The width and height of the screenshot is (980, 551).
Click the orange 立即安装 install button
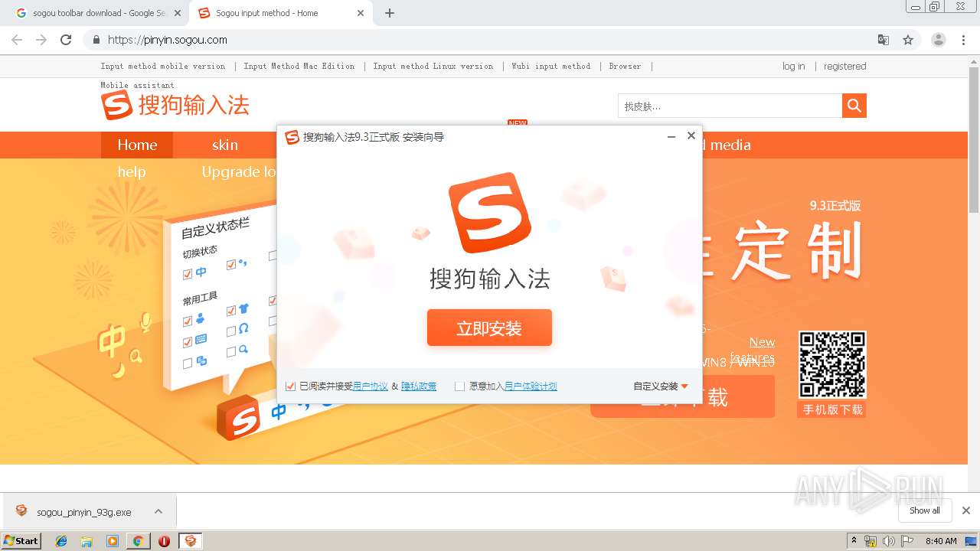489,328
